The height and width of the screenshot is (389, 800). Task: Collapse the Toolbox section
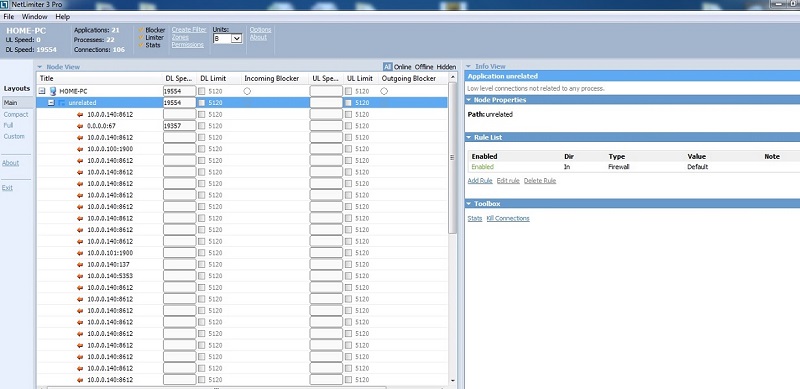pos(469,204)
